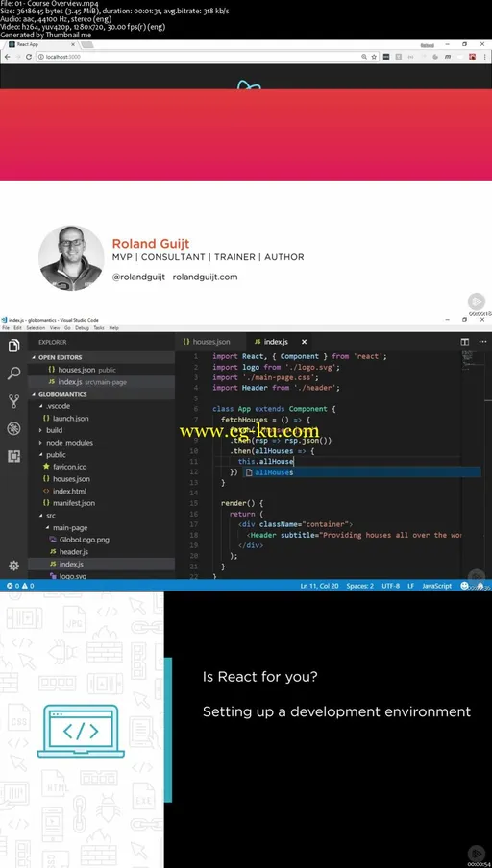Open the Edit menu
492x868 pixels.
[17, 327]
